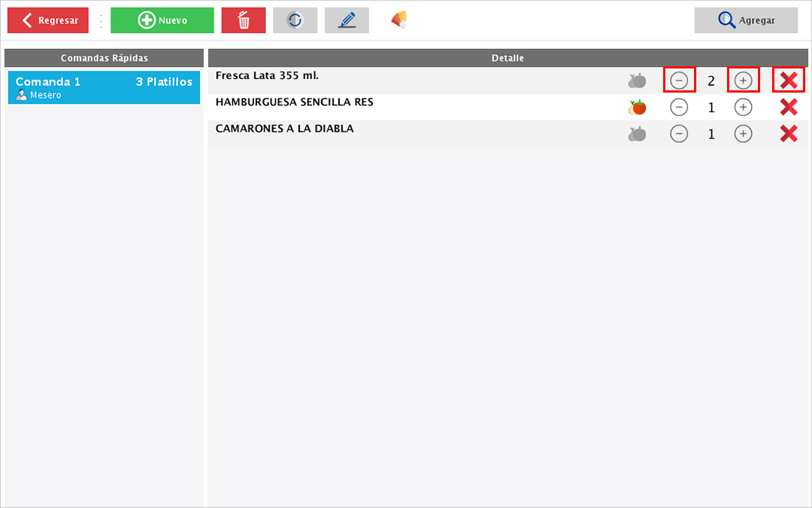
Task: Click the red trash delete button
Action: pyautogui.click(x=244, y=21)
